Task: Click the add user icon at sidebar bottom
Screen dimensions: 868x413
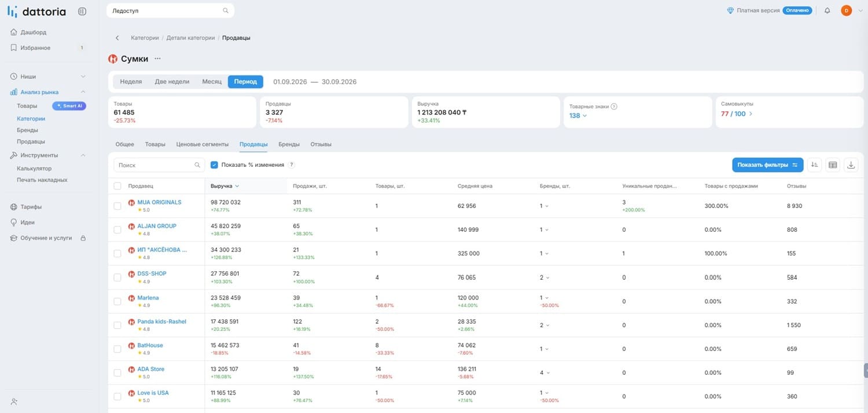Action: (14, 401)
